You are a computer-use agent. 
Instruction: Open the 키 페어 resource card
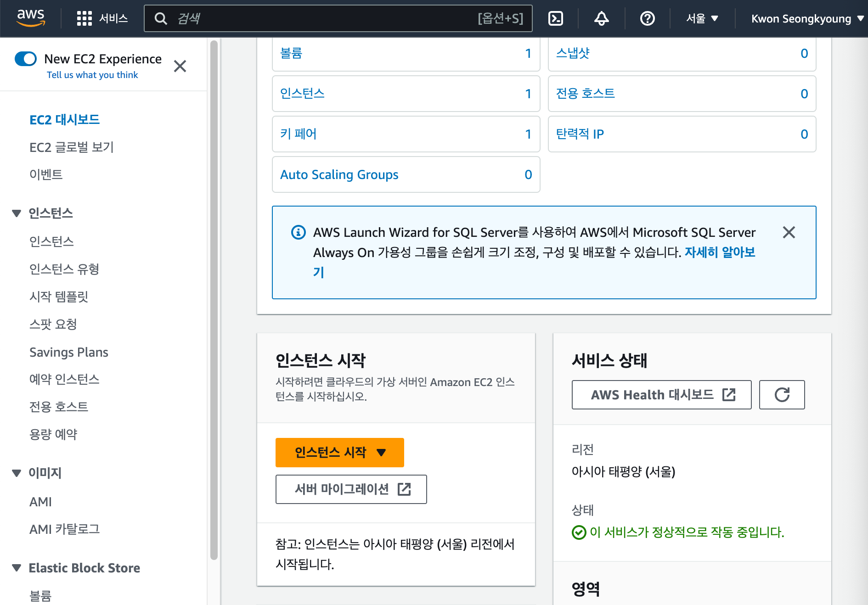[406, 134]
